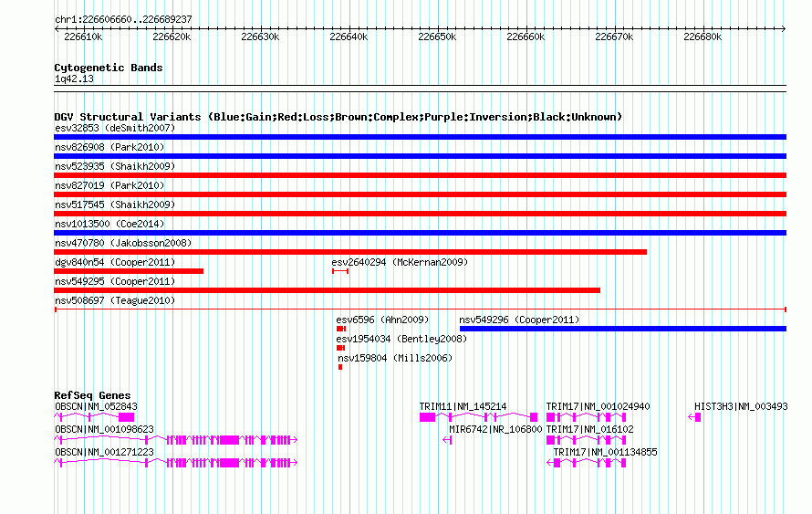Click the nsv549295 long red bar
Image resolution: width=812 pixels, height=514 pixels.
(327, 290)
